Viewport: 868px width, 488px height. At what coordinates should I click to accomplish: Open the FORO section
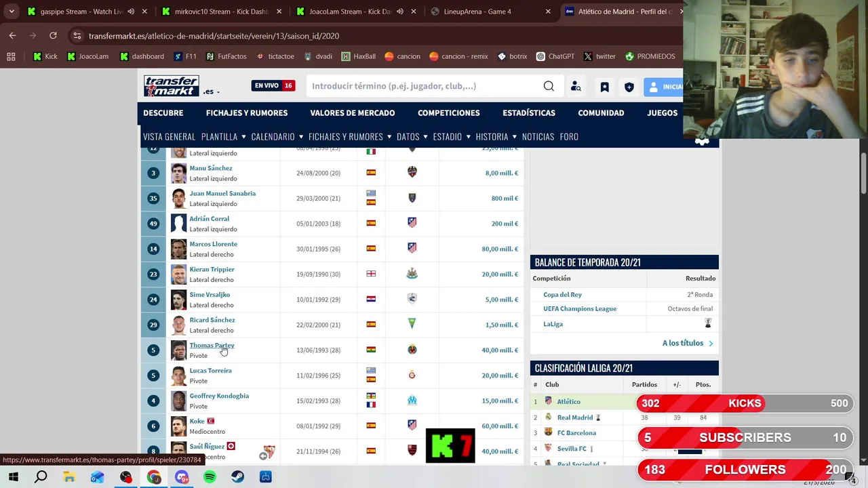[x=569, y=136]
